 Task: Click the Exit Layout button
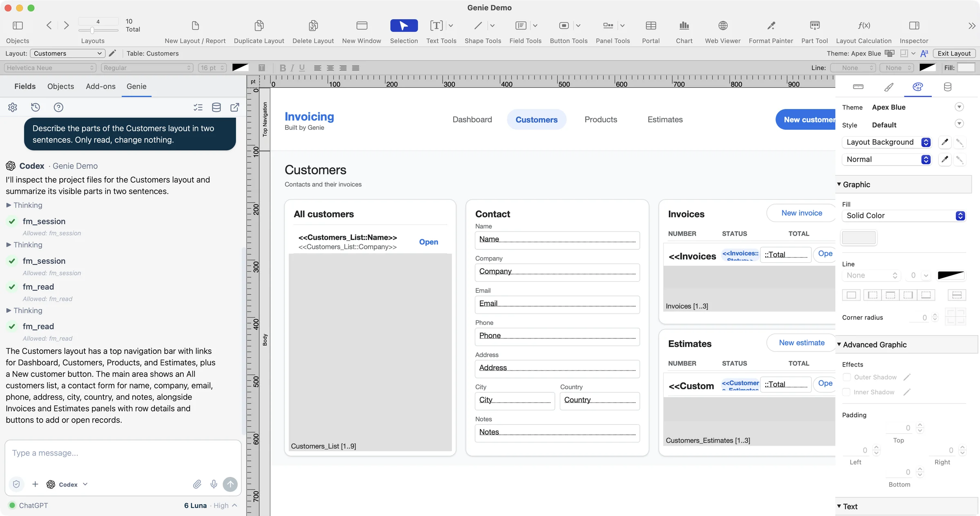[x=954, y=53]
